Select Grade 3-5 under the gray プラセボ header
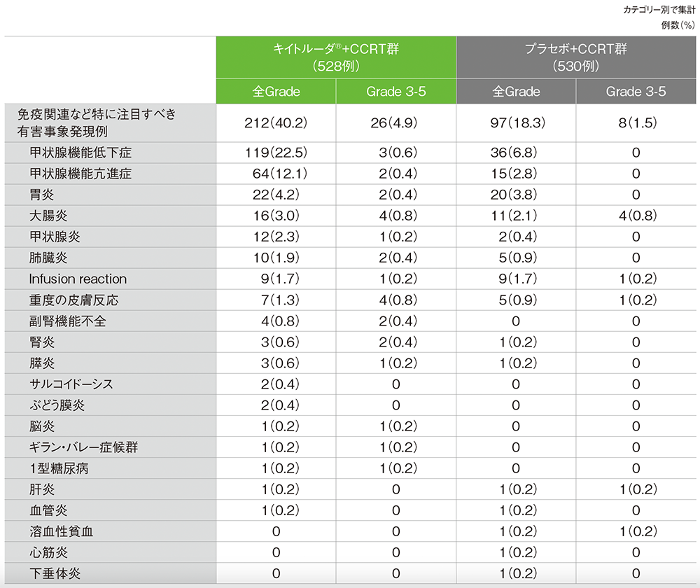Image resolution: width=700 pixels, height=588 pixels. pos(636,92)
